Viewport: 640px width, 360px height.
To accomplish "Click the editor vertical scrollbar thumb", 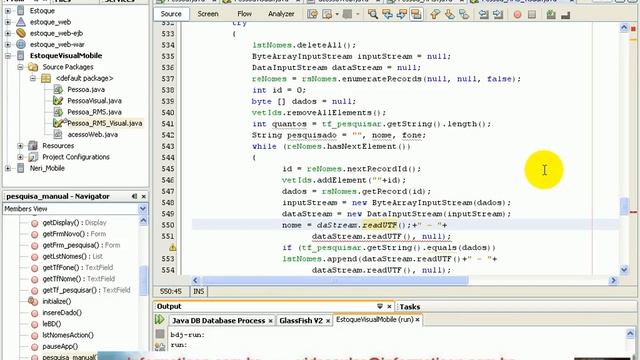I will (x=624, y=206).
